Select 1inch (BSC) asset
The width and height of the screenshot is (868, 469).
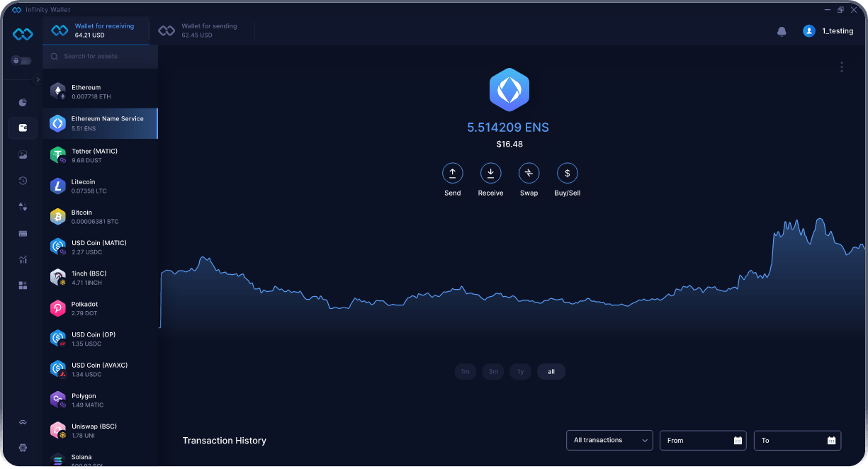click(x=100, y=278)
